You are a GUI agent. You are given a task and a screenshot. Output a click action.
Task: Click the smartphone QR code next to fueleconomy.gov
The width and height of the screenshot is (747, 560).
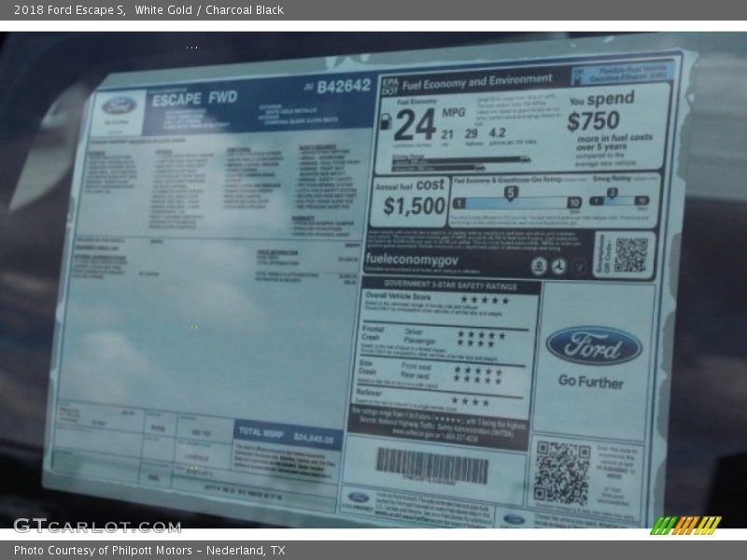pos(631,255)
